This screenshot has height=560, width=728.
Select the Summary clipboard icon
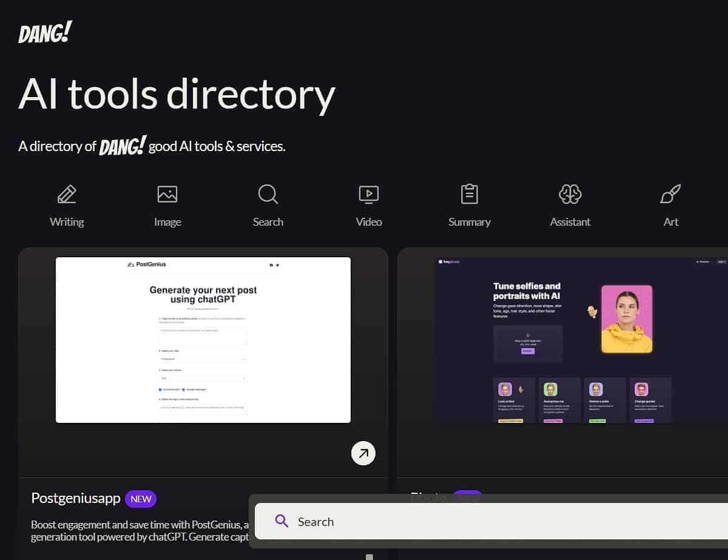coord(470,194)
